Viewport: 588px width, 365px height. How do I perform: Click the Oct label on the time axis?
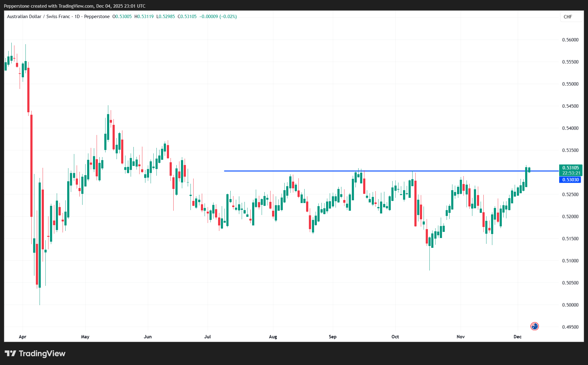(x=395, y=337)
